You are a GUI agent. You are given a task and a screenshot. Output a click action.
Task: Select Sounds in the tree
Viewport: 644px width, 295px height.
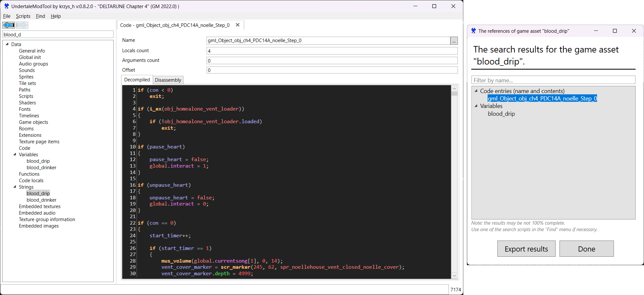pyautogui.click(x=27, y=70)
